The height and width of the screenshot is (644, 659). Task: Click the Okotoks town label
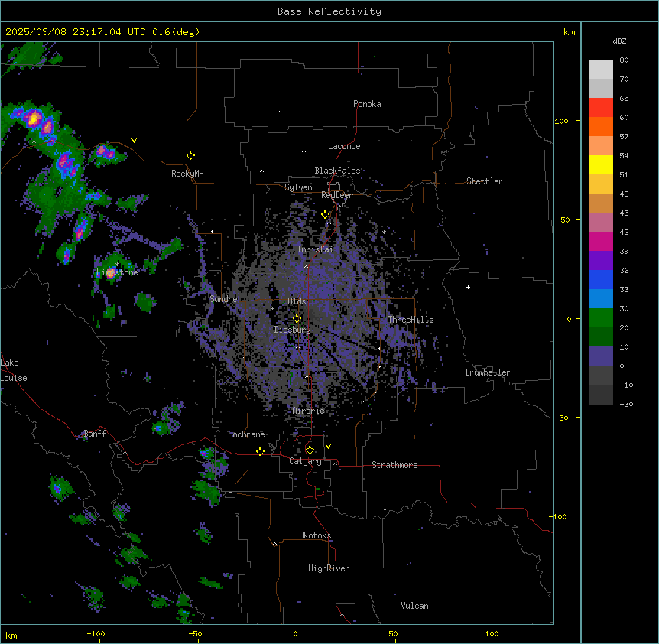click(x=315, y=535)
